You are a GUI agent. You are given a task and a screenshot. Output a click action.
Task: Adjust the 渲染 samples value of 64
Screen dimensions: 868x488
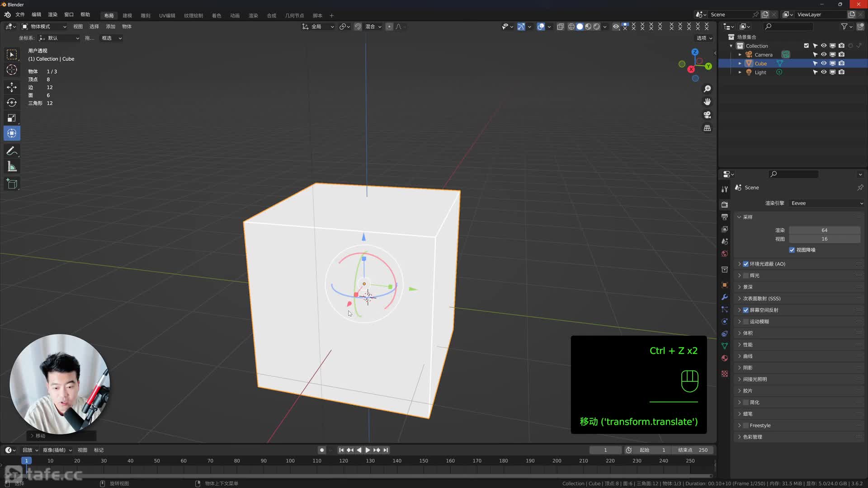pyautogui.click(x=825, y=230)
